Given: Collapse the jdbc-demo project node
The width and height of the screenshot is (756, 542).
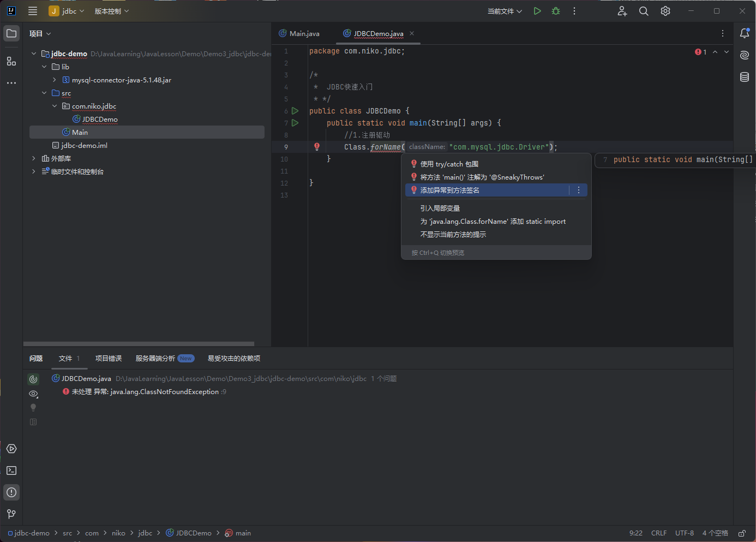Looking at the screenshot, I should pos(34,53).
